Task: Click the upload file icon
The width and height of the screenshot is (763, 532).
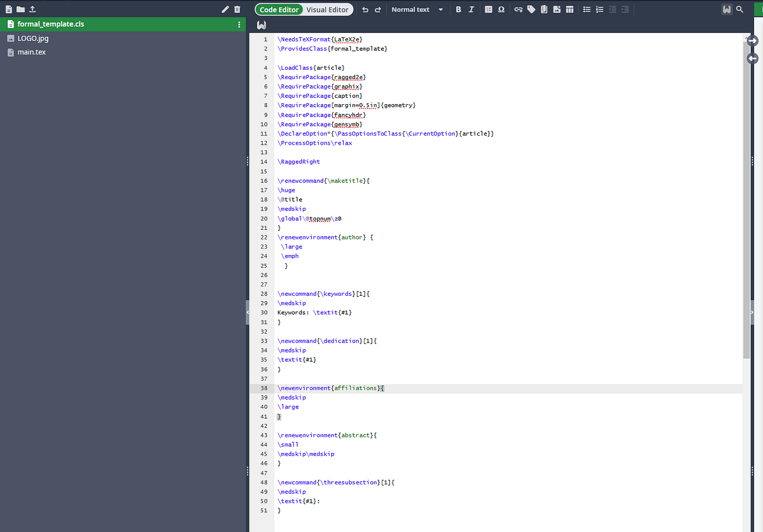Action: pos(32,9)
